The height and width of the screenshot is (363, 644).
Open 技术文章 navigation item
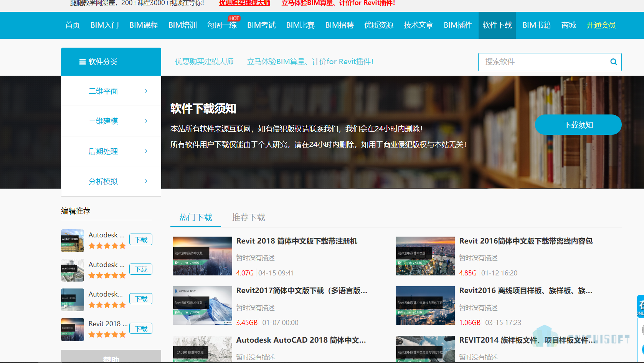(418, 25)
